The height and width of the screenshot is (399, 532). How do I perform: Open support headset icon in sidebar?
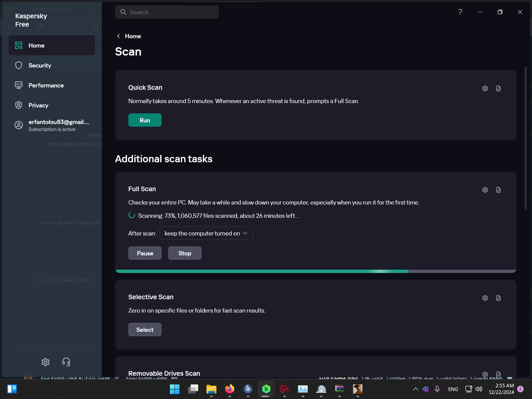click(66, 362)
